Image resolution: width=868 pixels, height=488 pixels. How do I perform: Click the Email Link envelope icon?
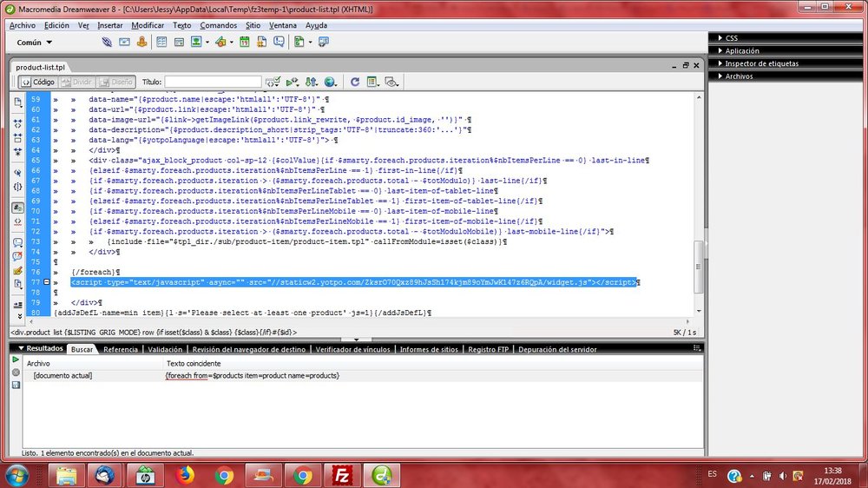124,42
